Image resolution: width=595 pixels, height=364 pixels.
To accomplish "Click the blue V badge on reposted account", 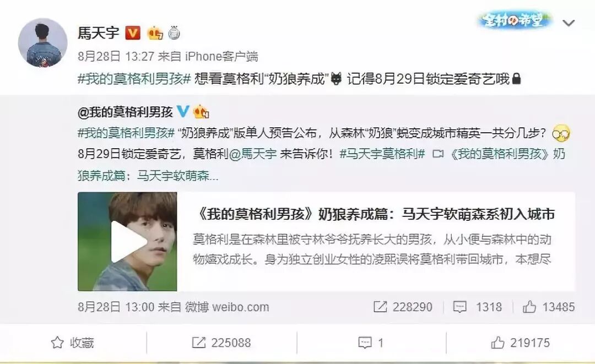I will click(x=183, y=111).
